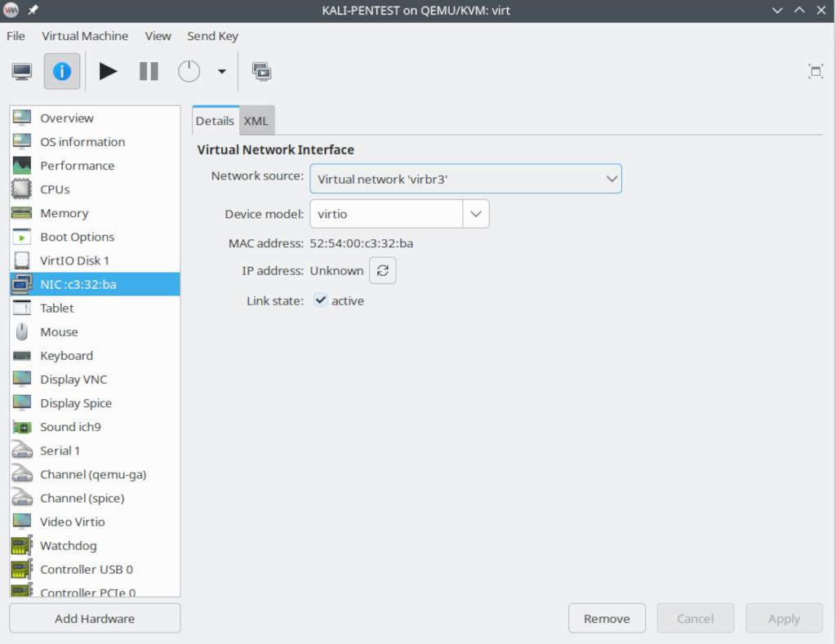Screen dimensions: 836x644
Task: Refresh the IP address
Action: [x=382, y=270]
